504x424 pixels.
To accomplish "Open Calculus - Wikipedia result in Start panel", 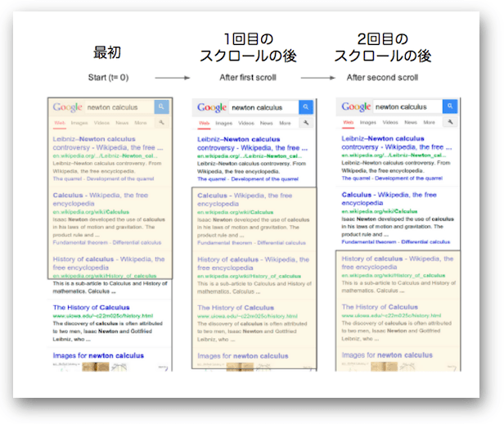I will point(101,199).
